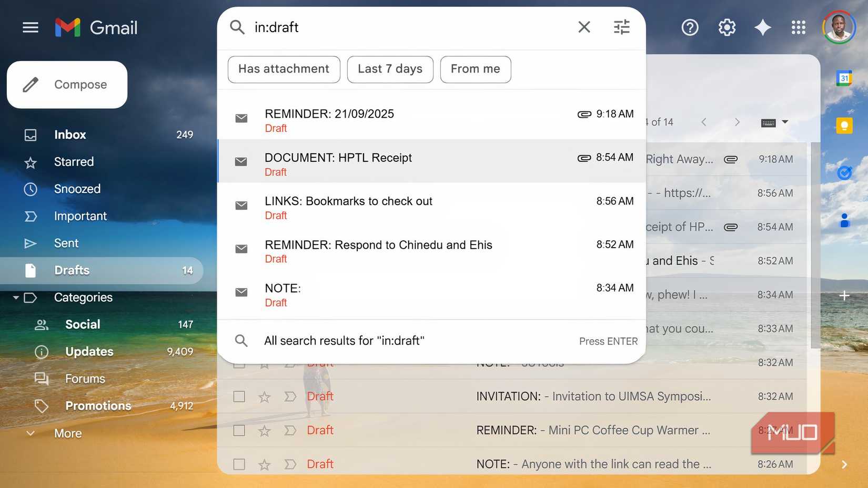The image size is (868, 488).
Task: Open the Gemini sparkle icon
Action: click(x=762, y=27)
